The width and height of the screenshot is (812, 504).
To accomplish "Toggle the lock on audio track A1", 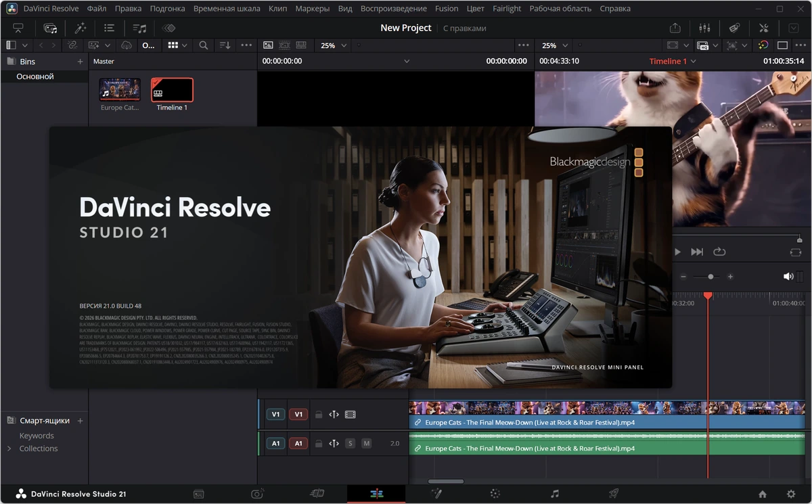I will tap(319, 444).
